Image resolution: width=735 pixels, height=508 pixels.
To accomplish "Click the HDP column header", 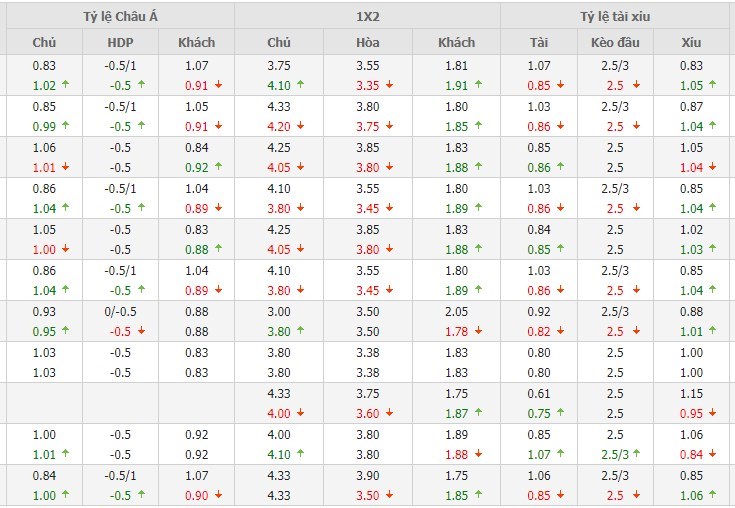I will point(120,43).
